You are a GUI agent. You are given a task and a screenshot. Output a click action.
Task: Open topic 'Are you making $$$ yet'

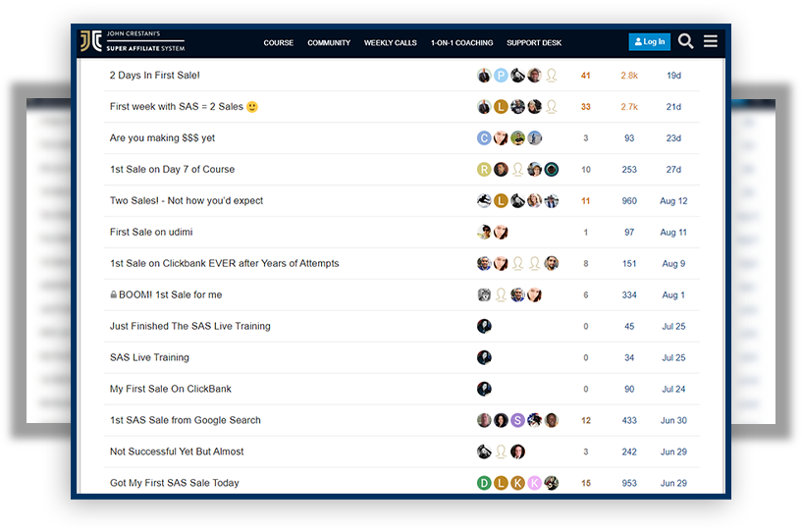[162, 138]
